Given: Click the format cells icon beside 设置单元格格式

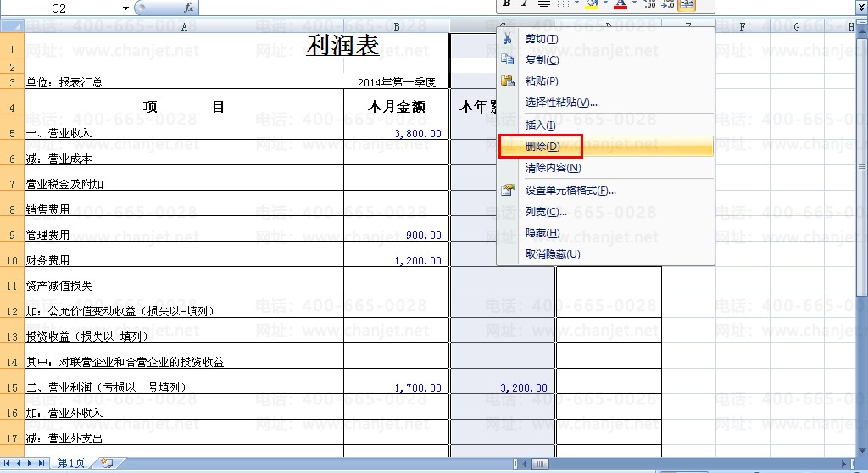Looking at the screenshot, I should (x=507, y=191).
